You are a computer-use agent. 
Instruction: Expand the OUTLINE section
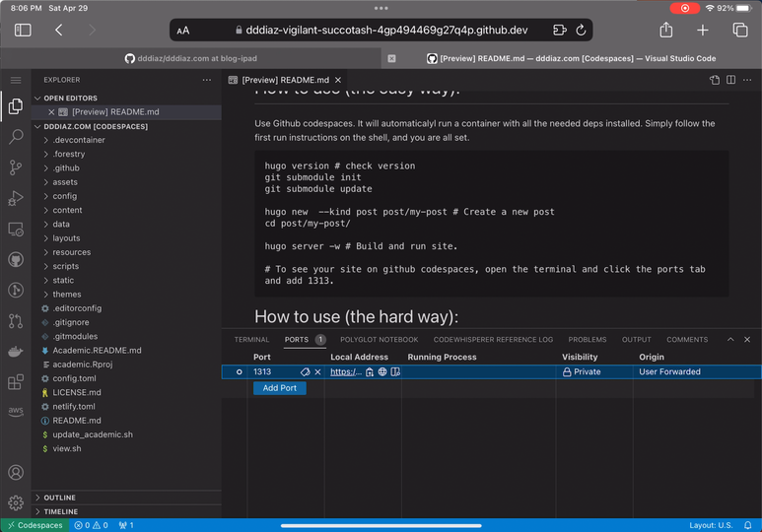(59, 498)
